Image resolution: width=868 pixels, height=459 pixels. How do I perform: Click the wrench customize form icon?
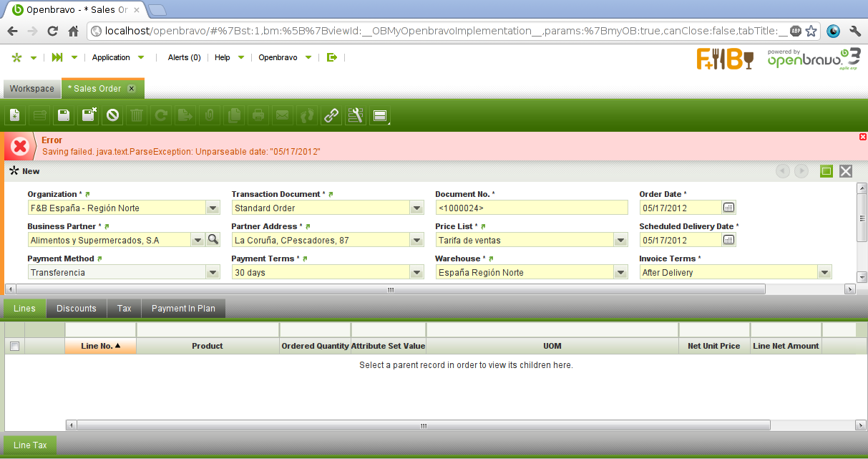[355, 115]
